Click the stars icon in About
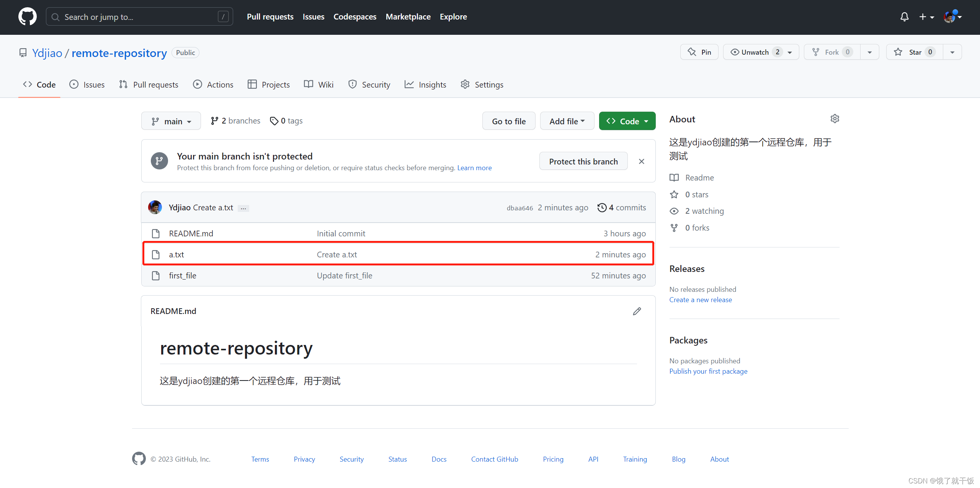980x488 pixels. pos(674,195)
